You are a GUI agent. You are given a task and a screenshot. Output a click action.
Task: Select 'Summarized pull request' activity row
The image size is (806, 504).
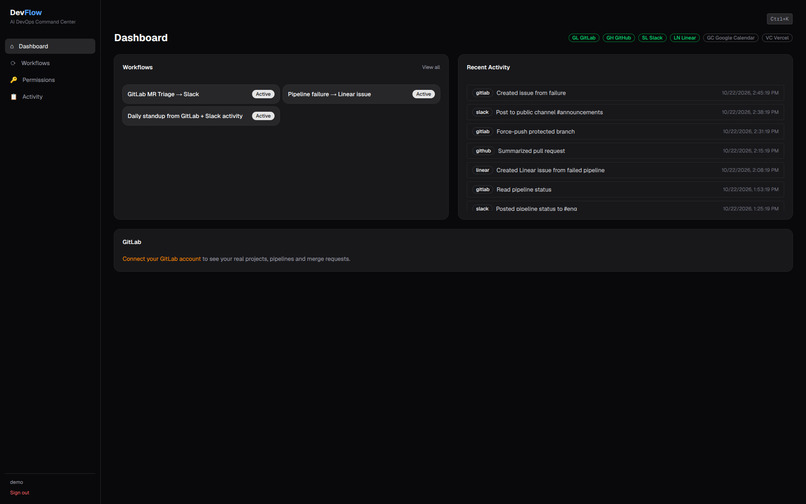coord(625,151)
